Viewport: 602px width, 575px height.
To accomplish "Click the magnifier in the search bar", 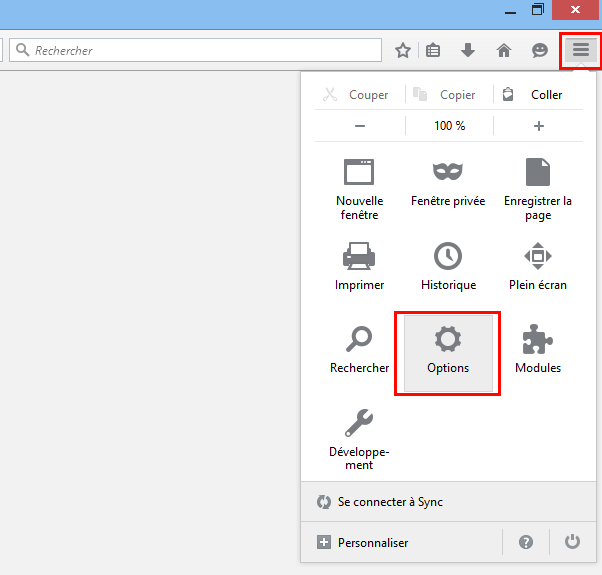I will click(x=23, y=50).
